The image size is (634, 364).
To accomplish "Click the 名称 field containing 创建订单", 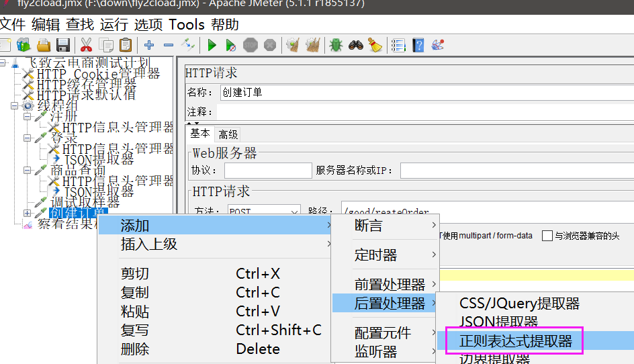I will [427, 92].
